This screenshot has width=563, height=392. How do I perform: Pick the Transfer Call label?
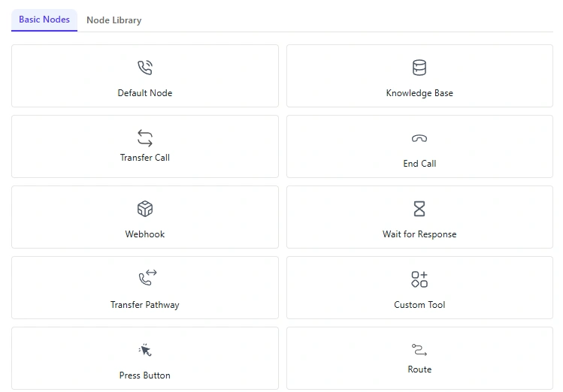click(145, 158)
